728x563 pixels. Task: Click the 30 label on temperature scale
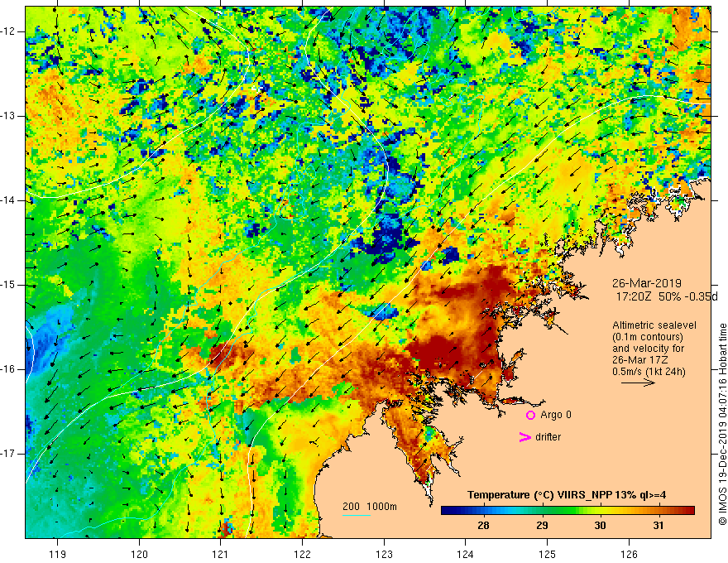pos(600,526)
